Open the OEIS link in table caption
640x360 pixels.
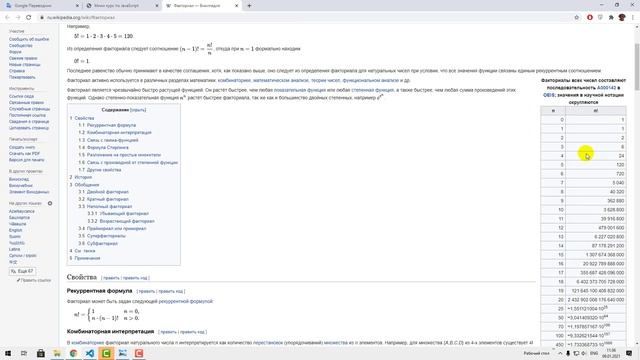coord(549,95)
